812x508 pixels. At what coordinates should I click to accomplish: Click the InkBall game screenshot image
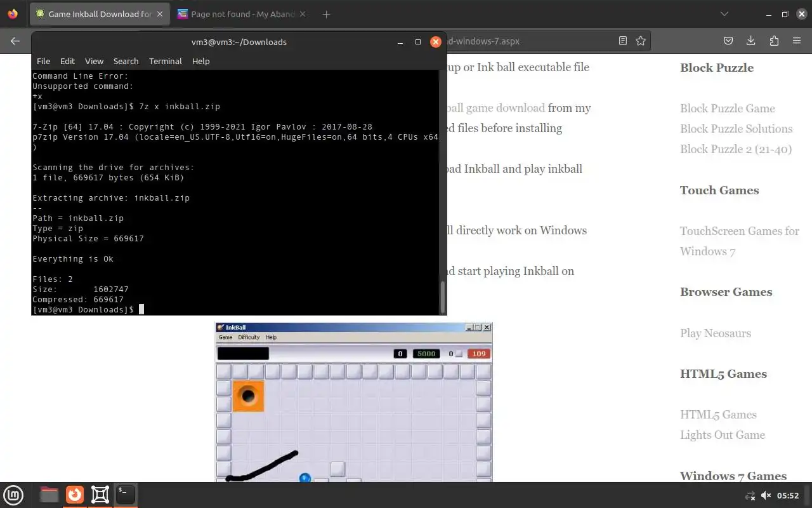(354, 402)
